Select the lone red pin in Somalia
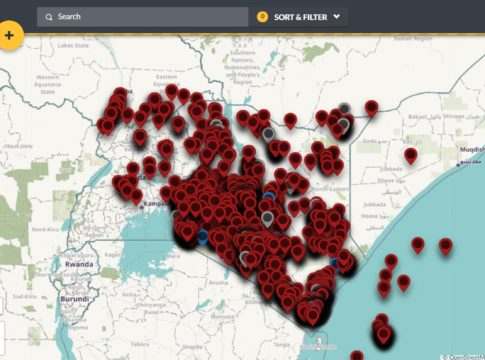 [411, 156]
